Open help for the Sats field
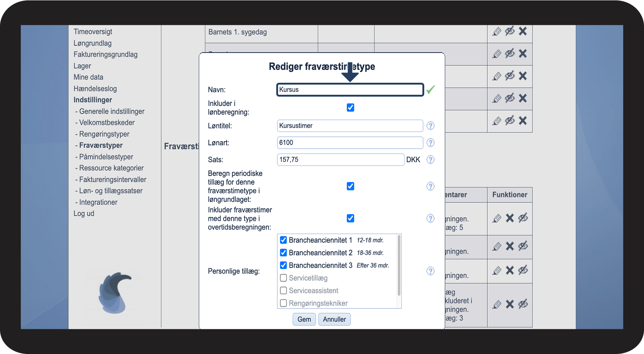This screenshot has height=354, width=644. click(430, 160)
